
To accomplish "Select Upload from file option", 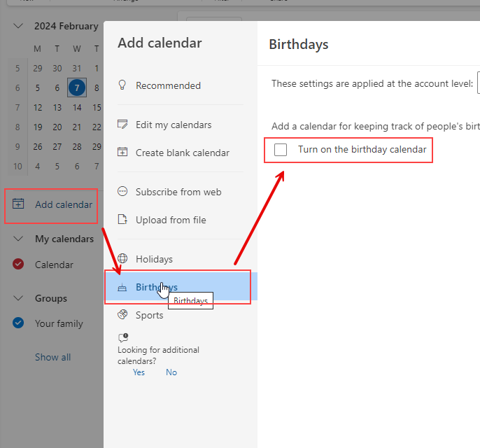I will (x=180, y=220).
